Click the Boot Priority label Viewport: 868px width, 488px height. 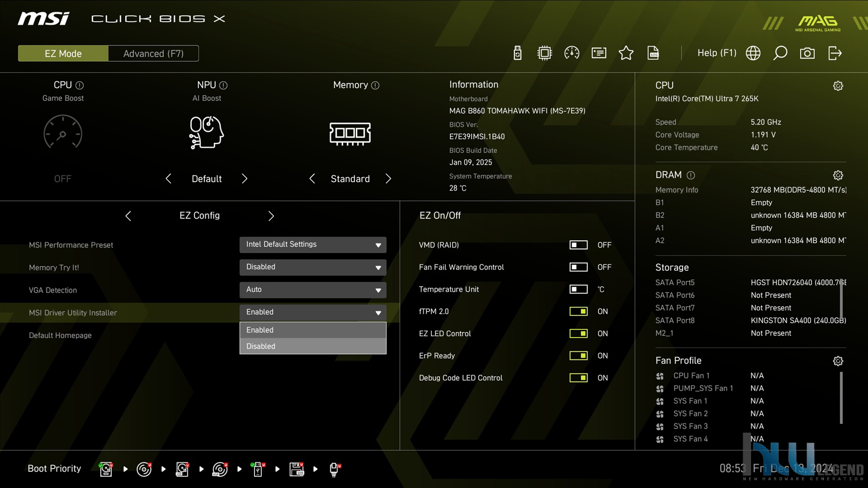tap(54, 468)
